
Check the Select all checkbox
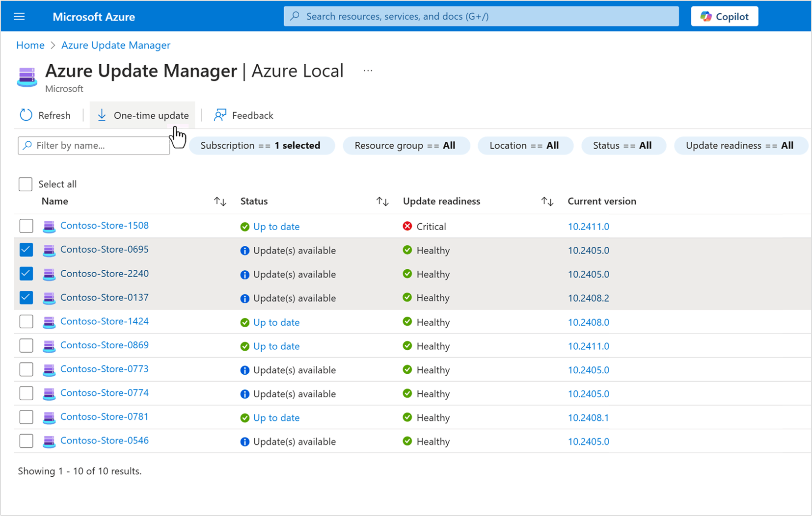(25, 184)
